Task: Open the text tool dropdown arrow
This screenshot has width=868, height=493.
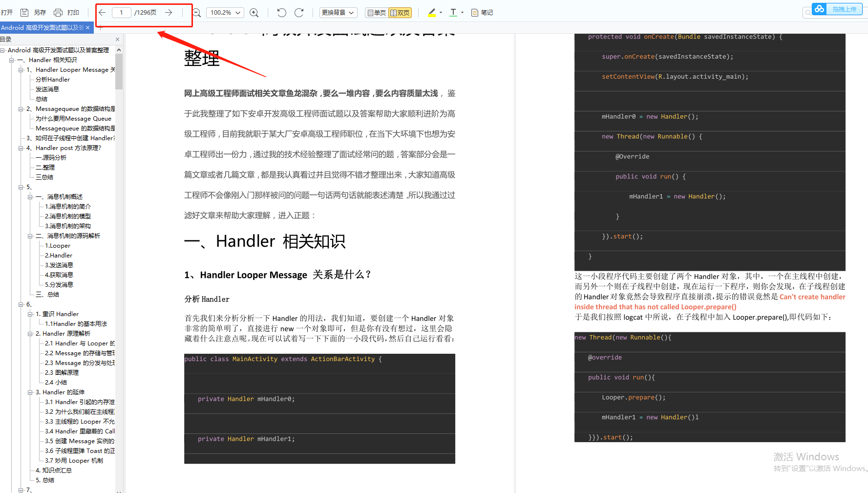Action: pyautogui.click(x=462, y=13)
